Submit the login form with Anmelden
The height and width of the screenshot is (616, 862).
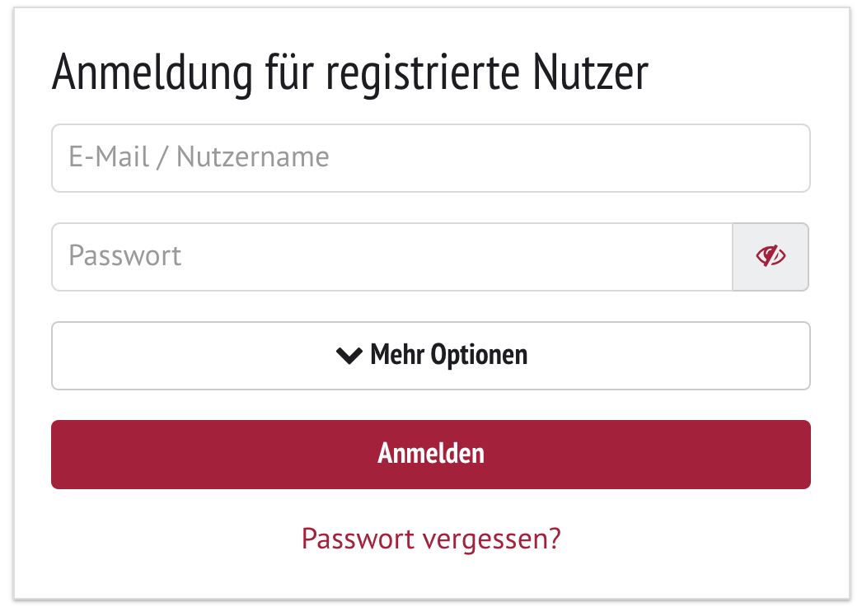(x=431, y=455)
